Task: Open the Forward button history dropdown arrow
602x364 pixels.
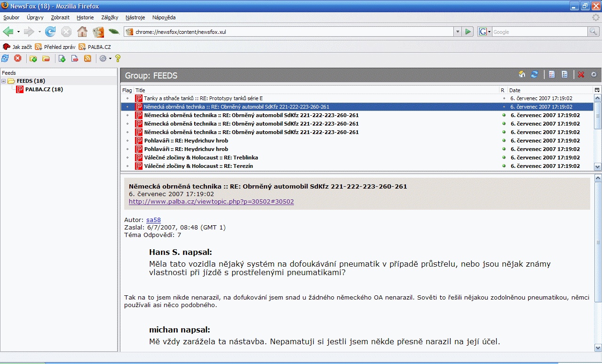Action: point(40,32)
